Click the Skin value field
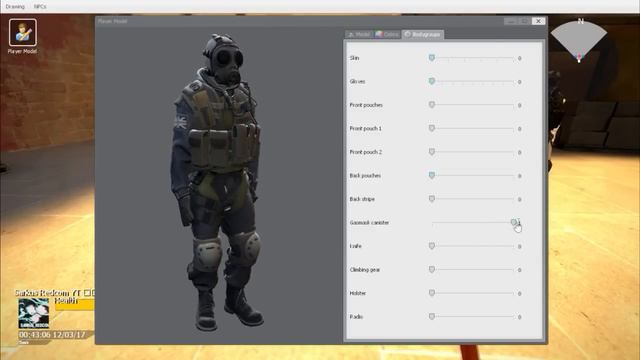640x360 pixels. point(520,58)
